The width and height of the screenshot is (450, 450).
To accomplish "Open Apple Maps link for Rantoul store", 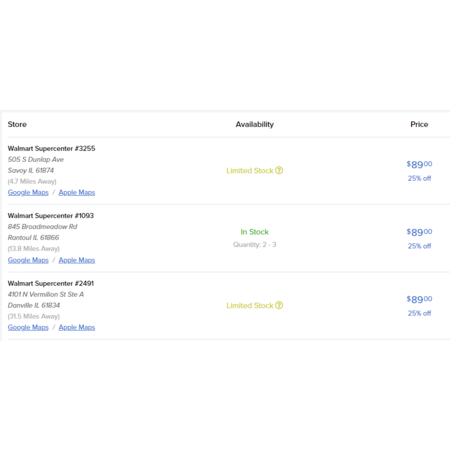I will point(77,260).
